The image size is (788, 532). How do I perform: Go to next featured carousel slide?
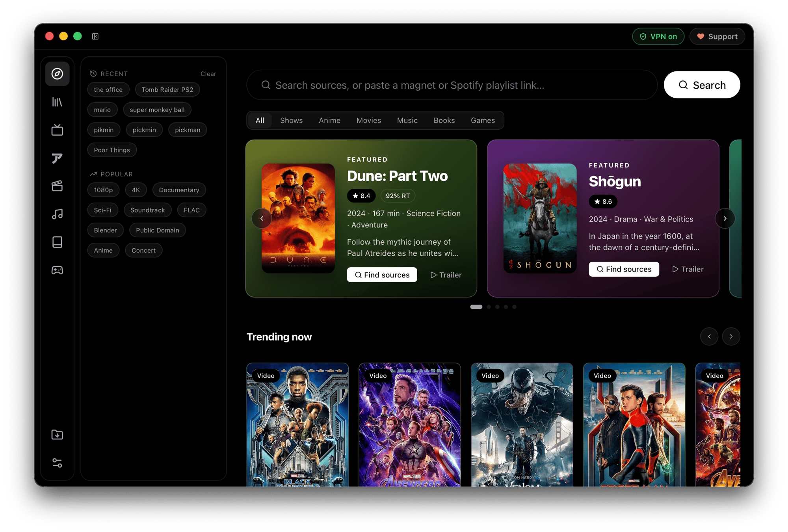tap(725, 218)
